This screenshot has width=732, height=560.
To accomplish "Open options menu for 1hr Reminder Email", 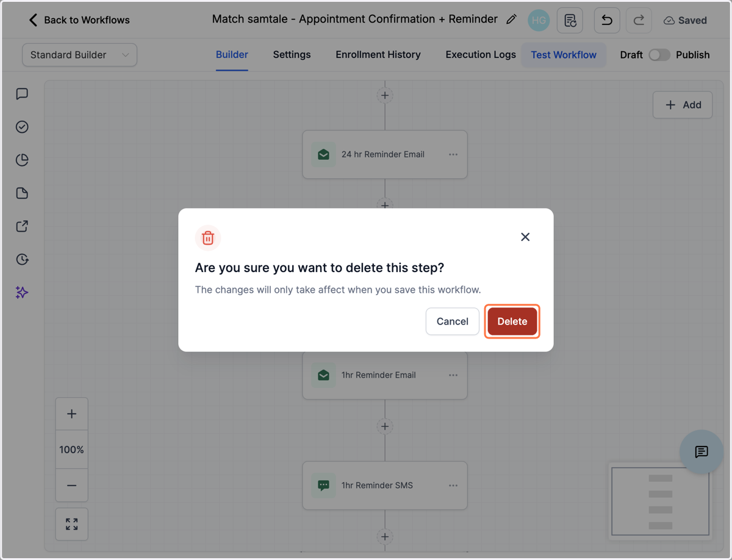I will (x=453, y=375).
